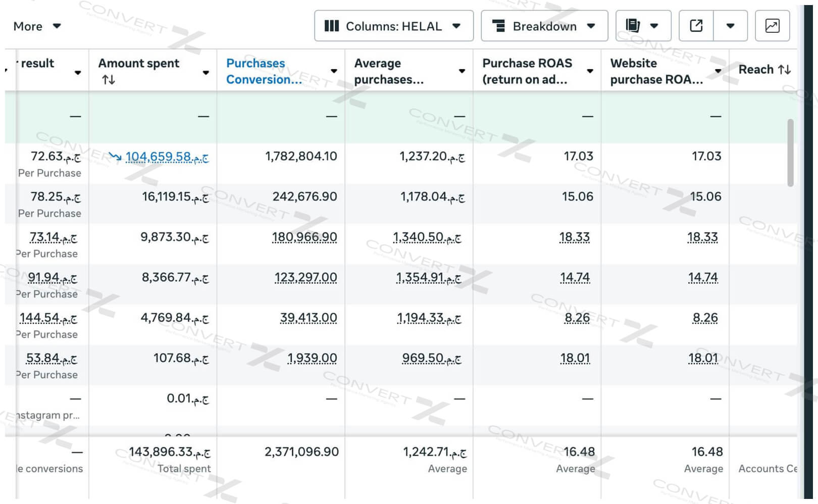
Task: Open the More menu
Action: [37, 26]
